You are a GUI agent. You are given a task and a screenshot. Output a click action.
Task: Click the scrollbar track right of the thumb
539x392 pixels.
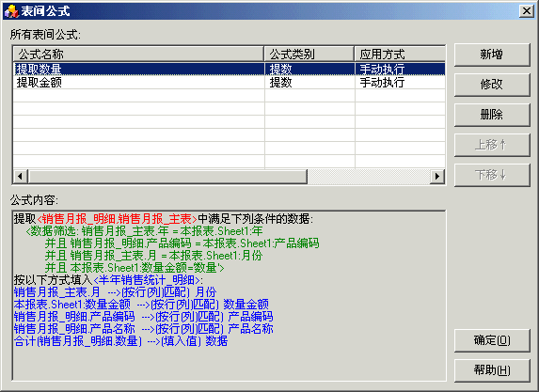pyautogui.click(x=369, y=176)
